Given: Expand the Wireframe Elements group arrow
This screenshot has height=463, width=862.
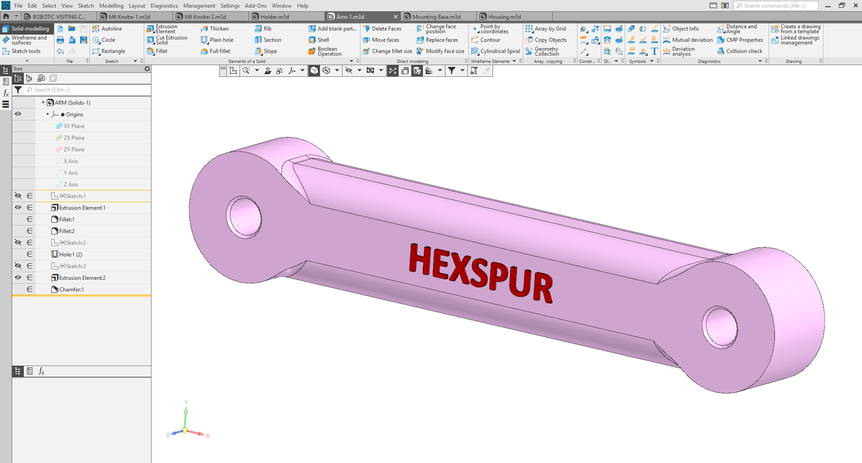Looking at the screenshot, I should tap(514, 61).
